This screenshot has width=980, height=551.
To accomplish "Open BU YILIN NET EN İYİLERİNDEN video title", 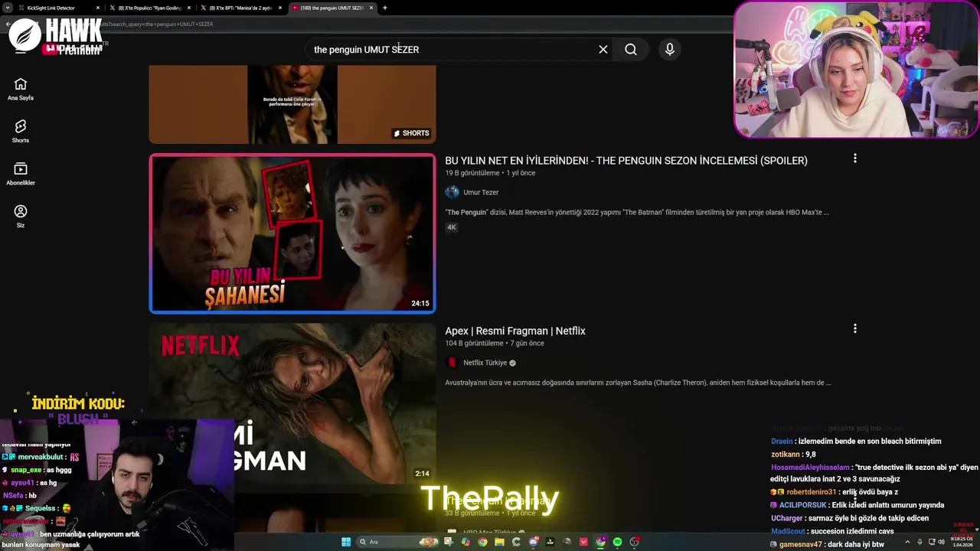I will click(x=626, y=161).
